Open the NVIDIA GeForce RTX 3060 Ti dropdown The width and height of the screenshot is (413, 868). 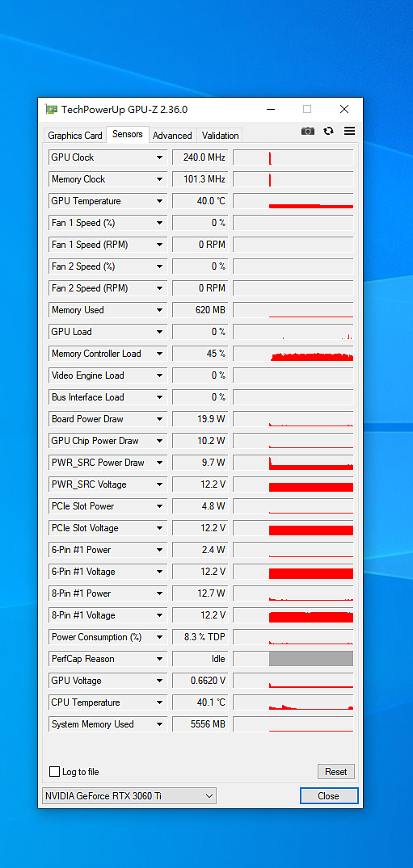click(x=130, y=796)
